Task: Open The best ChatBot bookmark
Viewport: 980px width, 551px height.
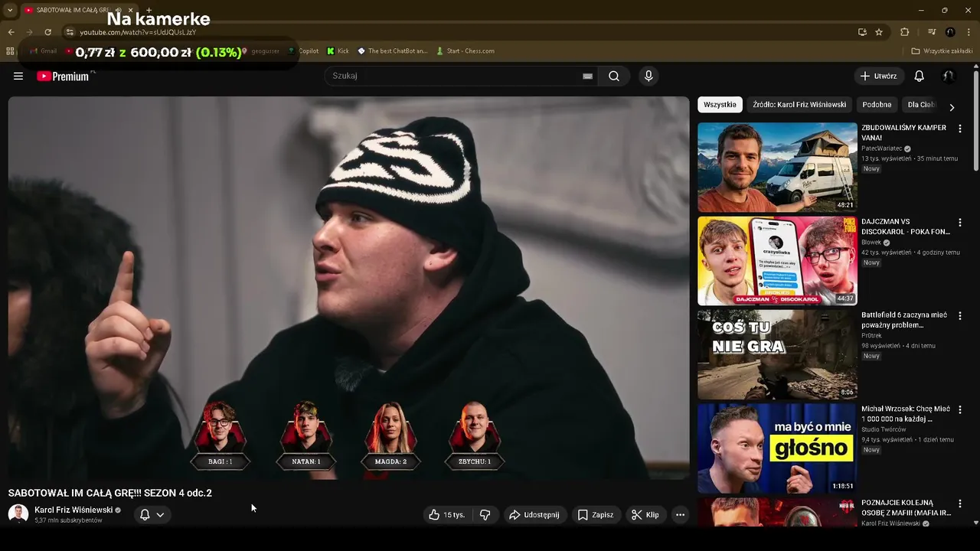Action: coord(392,51)
